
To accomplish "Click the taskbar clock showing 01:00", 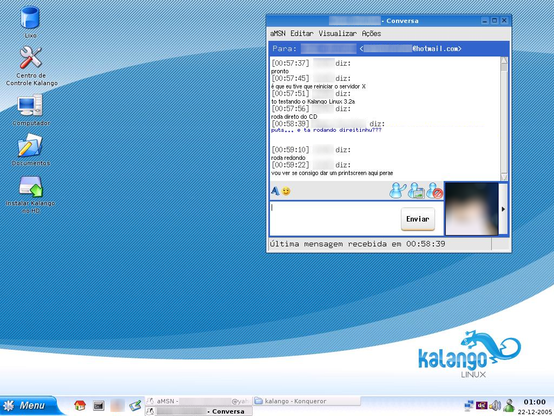I will 535,402.
